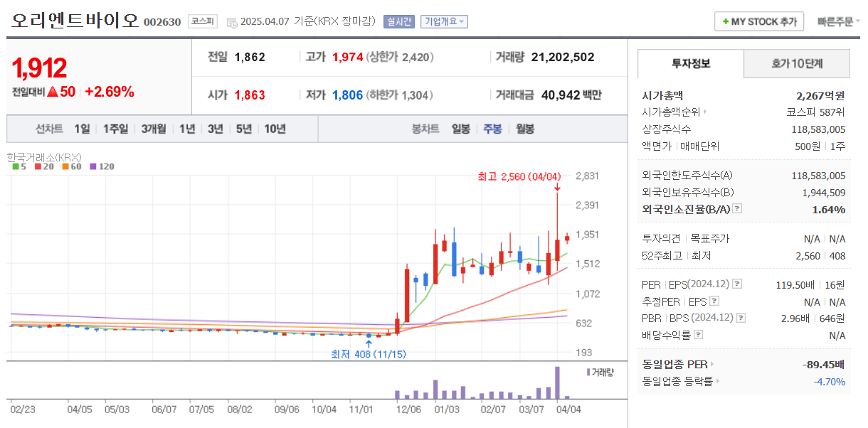Click the 코스피 market badge

(x=203, y=21)
